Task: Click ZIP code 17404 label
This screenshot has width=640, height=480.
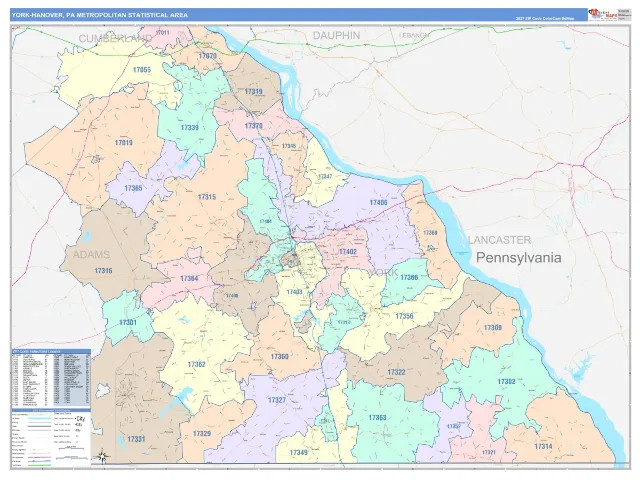Action: tap(266, 221)
